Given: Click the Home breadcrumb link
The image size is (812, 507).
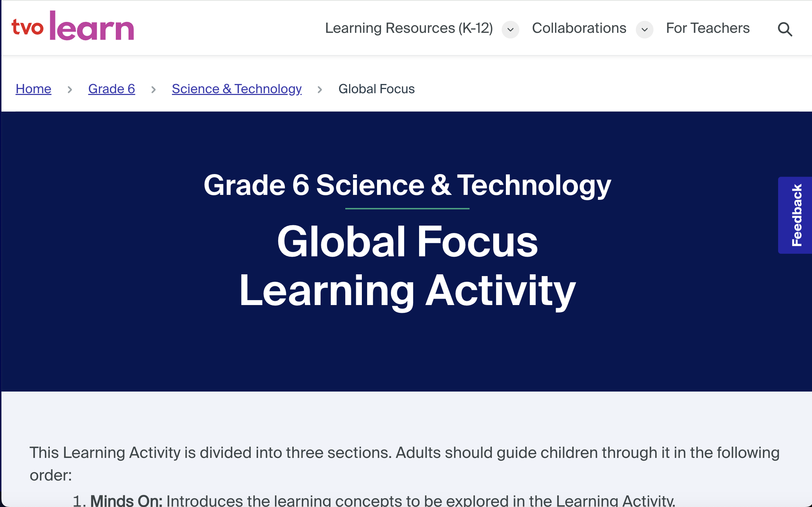Looking at the screenshot, I should tap(33, 89).
